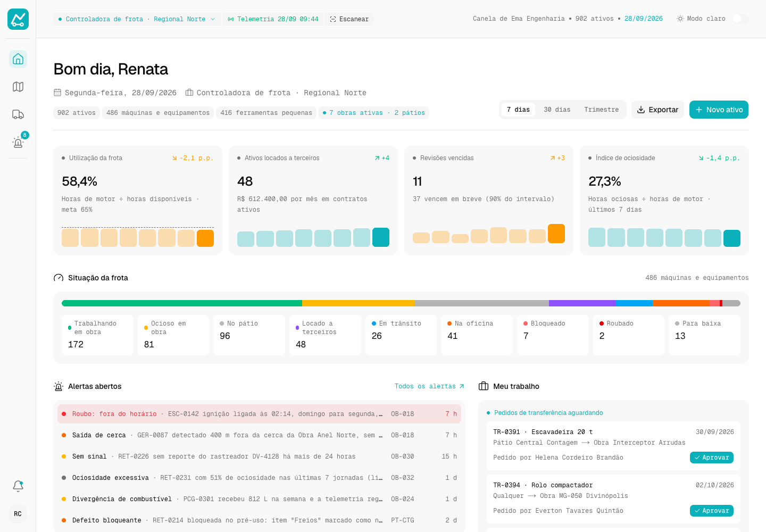Click the Novo ativo button
The height and width of the screenshot is (532, 766).
tap(719, 110)
